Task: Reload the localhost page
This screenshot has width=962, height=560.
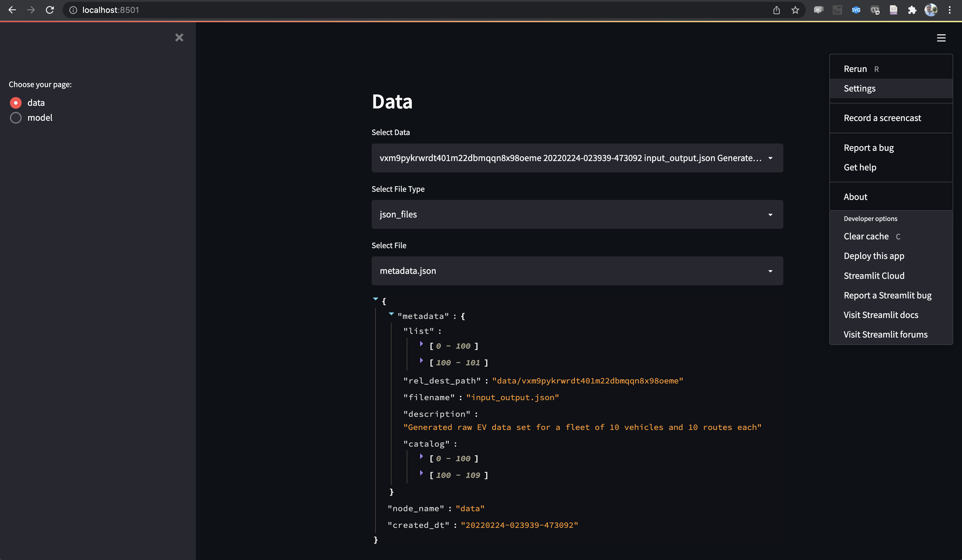Action: tap(50, 10)
